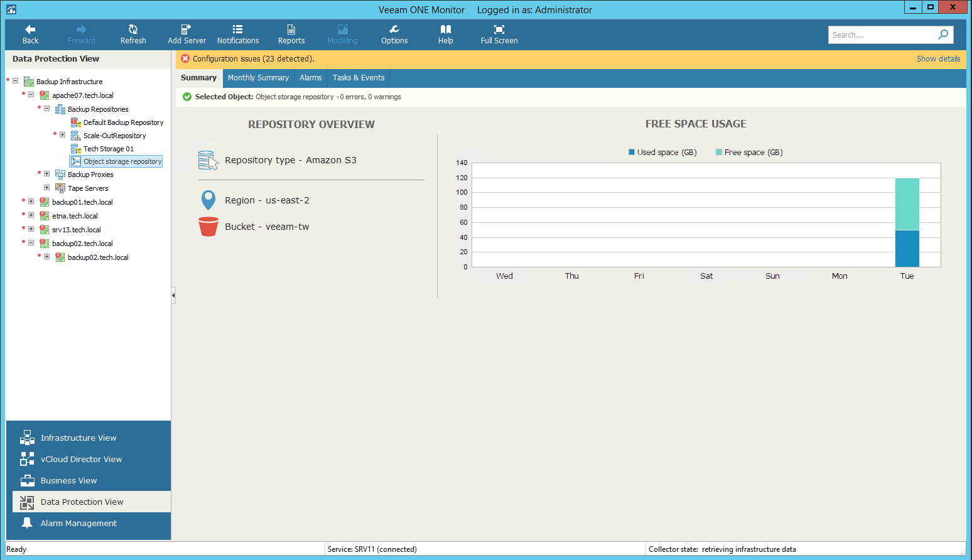This screenshot has width=972, height=560.
Task: Expand Backup Proxies node
Action: [x=46, y=174]
